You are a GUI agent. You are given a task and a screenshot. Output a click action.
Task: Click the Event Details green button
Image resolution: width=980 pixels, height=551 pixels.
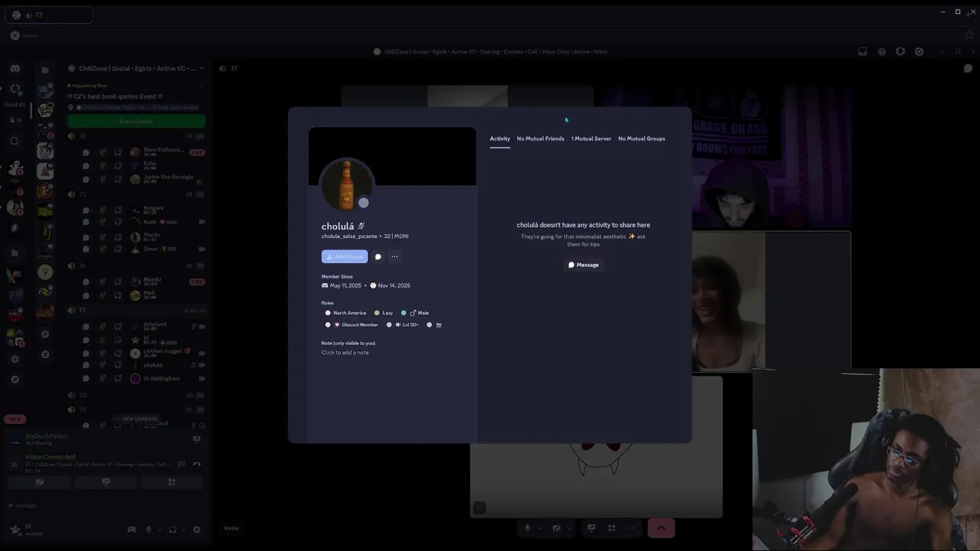(x=136, y=121)
